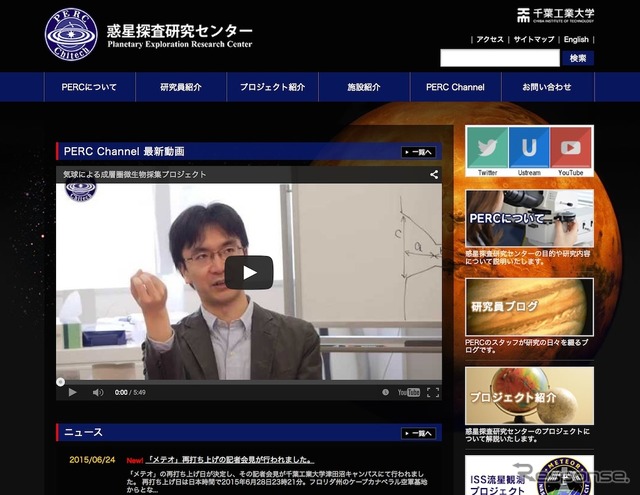Open the YouTube logo in the player bar

(x=409, y=392)
